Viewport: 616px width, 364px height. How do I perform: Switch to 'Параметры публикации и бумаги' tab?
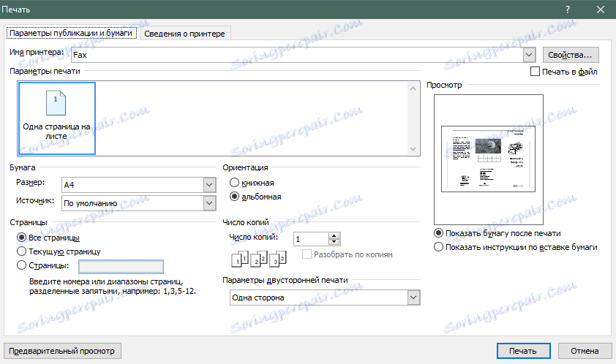tap(71, 33)
